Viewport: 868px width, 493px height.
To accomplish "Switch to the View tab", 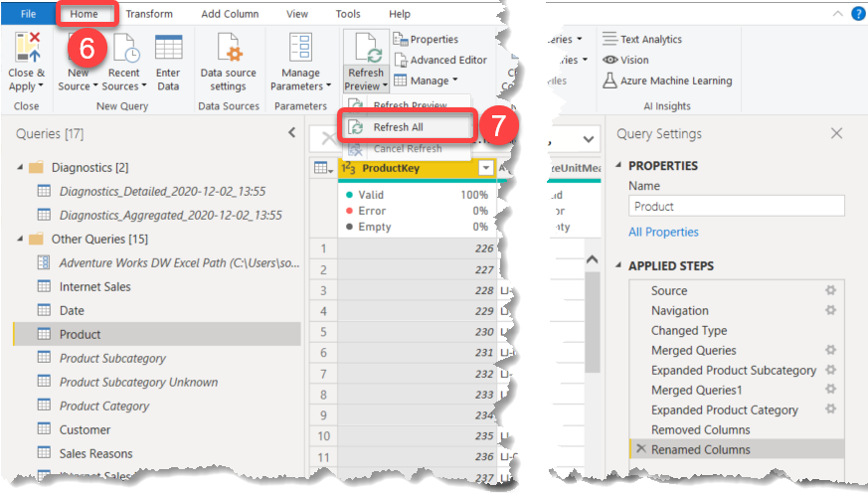I will click(297, 14).
